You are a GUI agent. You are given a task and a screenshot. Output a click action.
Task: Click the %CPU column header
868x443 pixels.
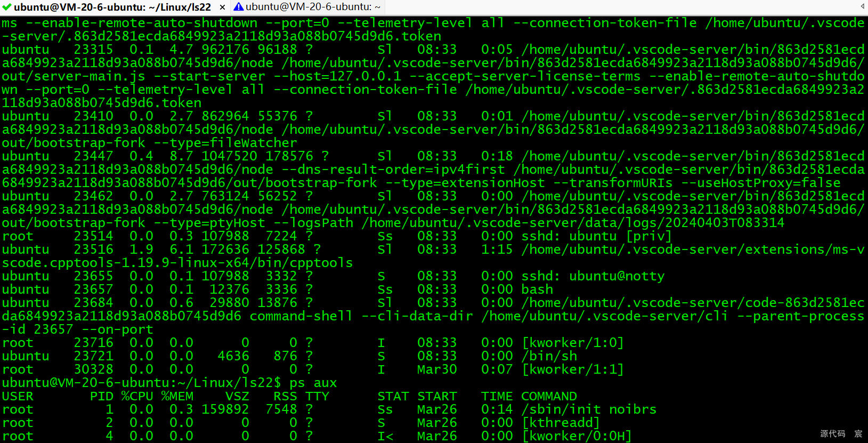pyautogui.click(x=137, y=396)
